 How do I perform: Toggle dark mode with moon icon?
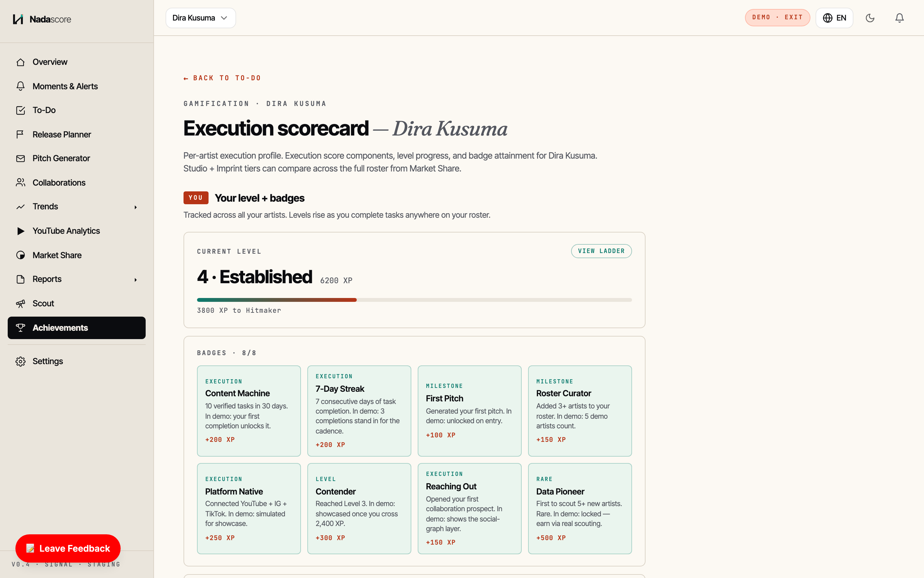tap(870, 18)
